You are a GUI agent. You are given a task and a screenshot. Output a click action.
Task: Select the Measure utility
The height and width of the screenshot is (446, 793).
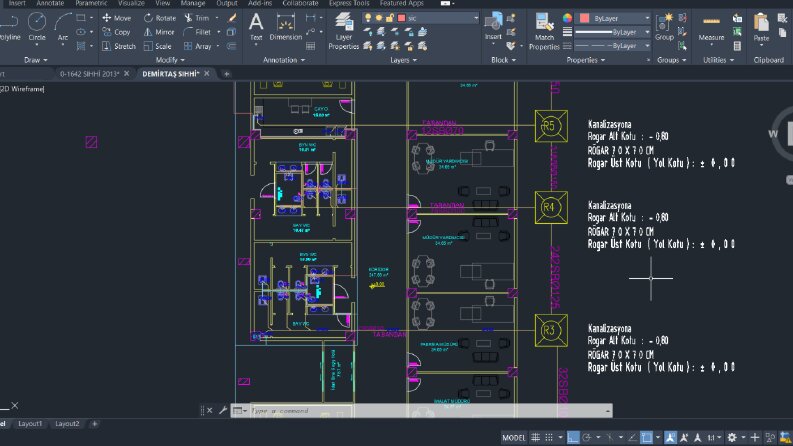(711, 28)
